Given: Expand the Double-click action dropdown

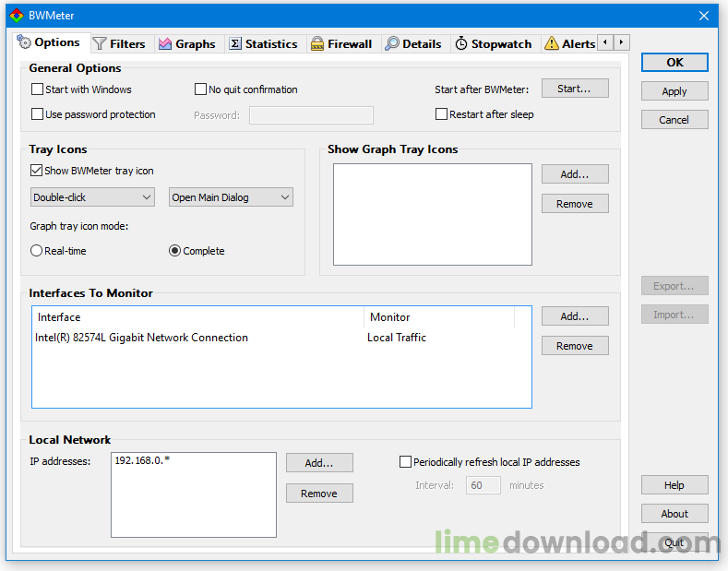Looking at the screenshot, I should click(92, 197).
